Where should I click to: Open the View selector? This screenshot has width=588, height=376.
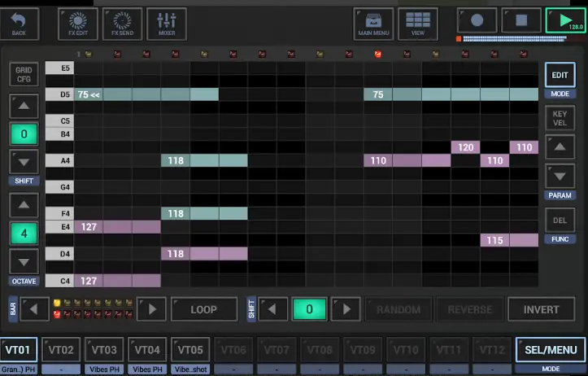(x=418, y=24)
